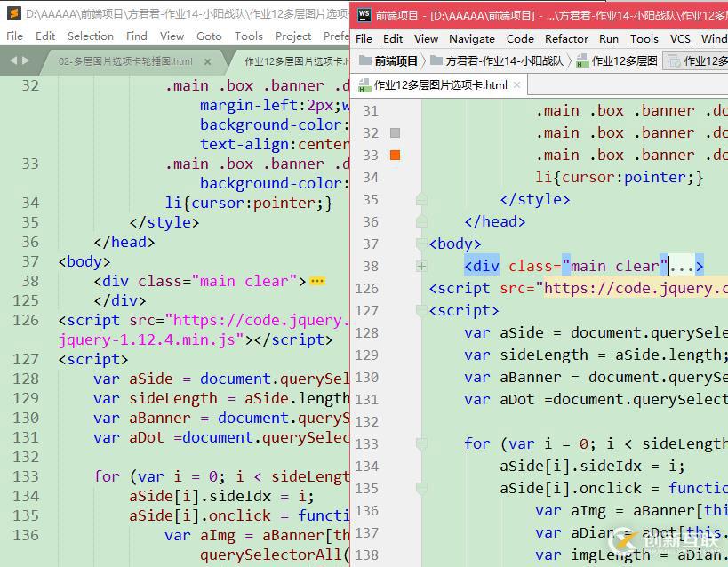The height and width of the screenshot is (567, 728).
Task: Expand folded code ellipsis on Sublime line 38
Action: [x=317, y=282]
